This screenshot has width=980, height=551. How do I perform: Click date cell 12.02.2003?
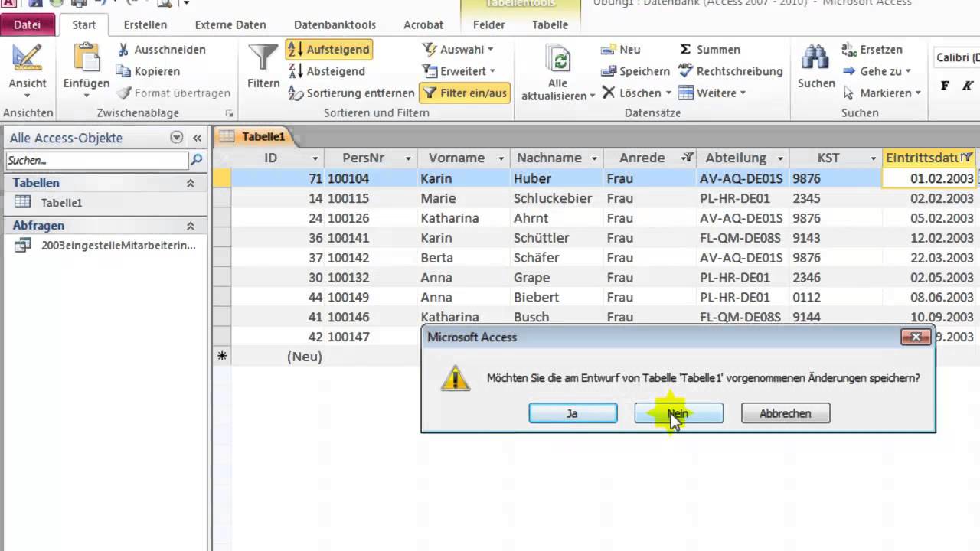pyautogui.click(x=929, y=238)
